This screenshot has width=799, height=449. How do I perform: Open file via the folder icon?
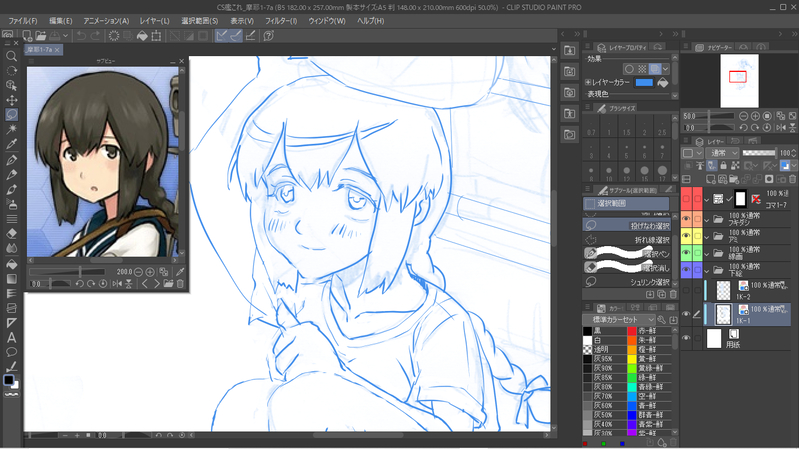point(41,36)
